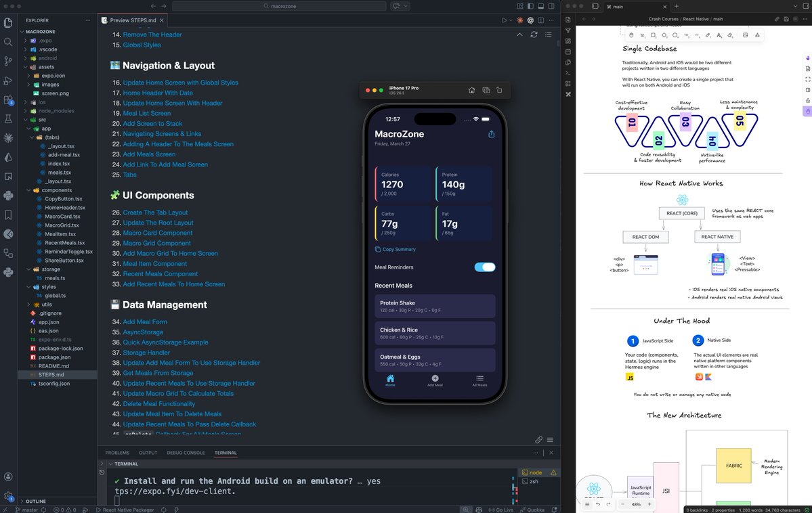Viewport: 812px width, 513px height.
Task: Click split editor icon in editor toolbar
Action: (x=540, y=20)
